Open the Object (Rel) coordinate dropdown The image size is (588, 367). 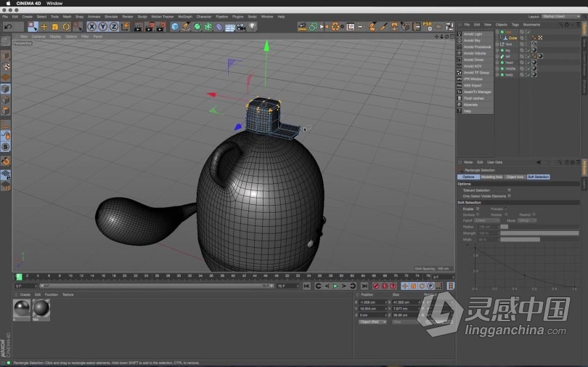pos(372,322)
